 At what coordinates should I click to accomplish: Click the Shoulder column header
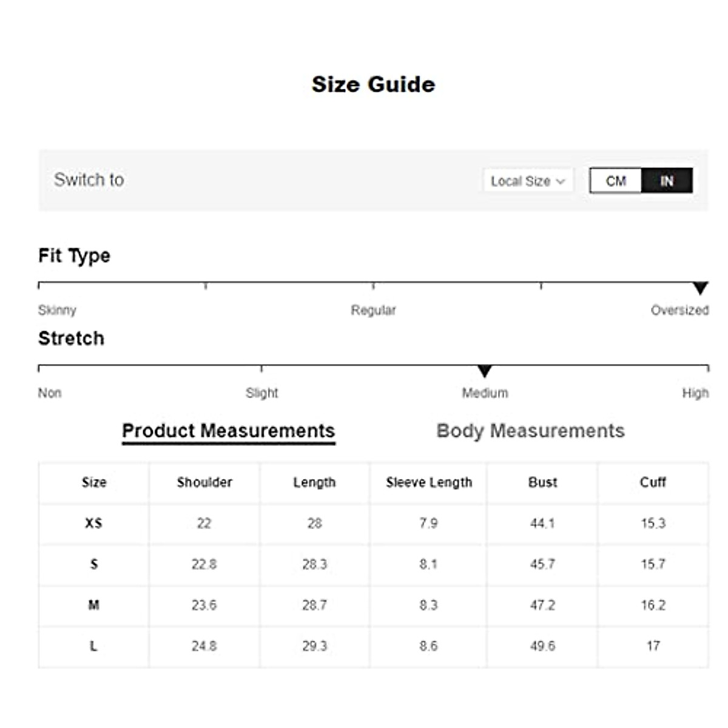(x=204, y=482)
